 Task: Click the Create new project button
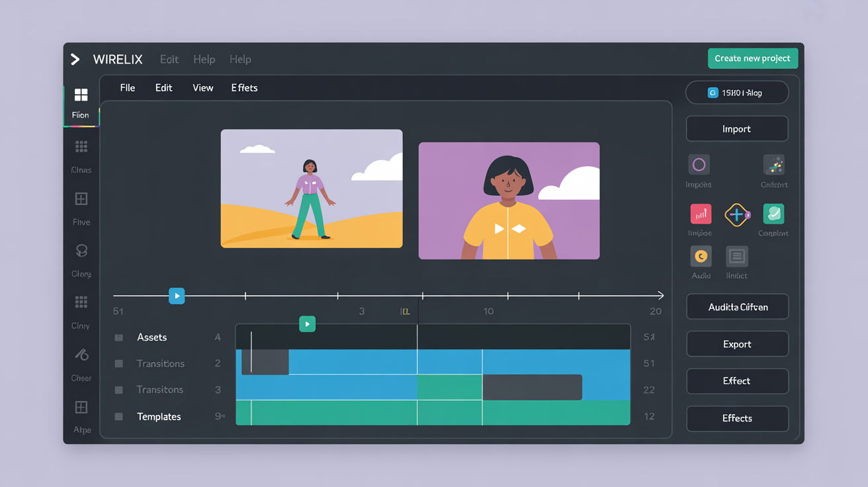pyautogui.click(x=753, y=58)
